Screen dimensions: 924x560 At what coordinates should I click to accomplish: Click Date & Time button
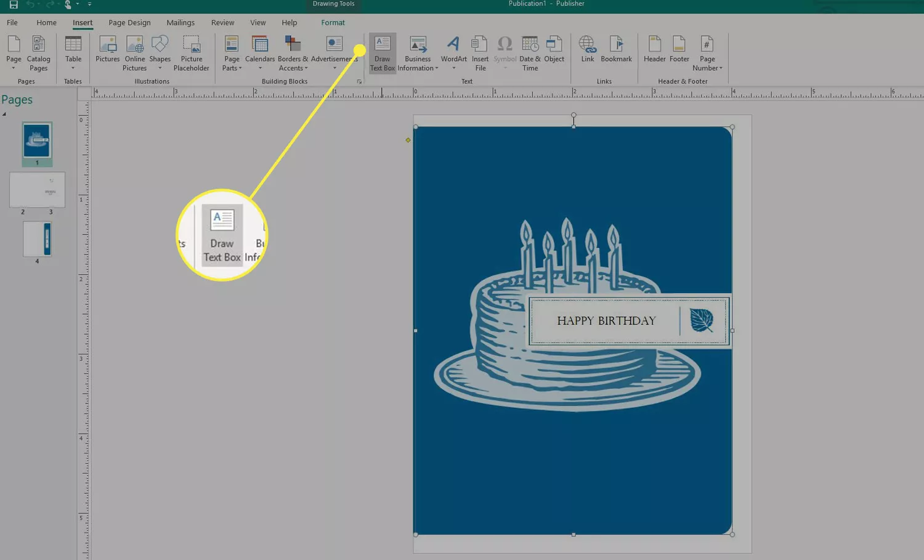click(x=530, y=53)
